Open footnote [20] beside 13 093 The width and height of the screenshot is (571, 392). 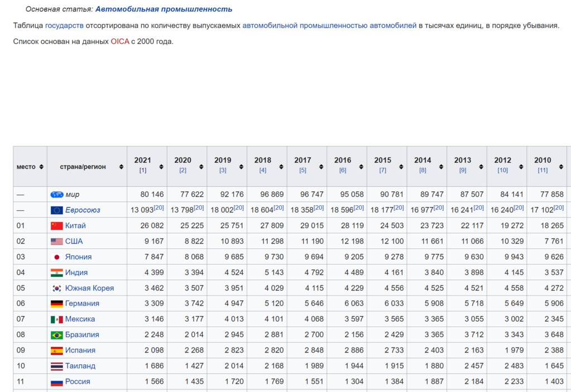click(159, 207)
